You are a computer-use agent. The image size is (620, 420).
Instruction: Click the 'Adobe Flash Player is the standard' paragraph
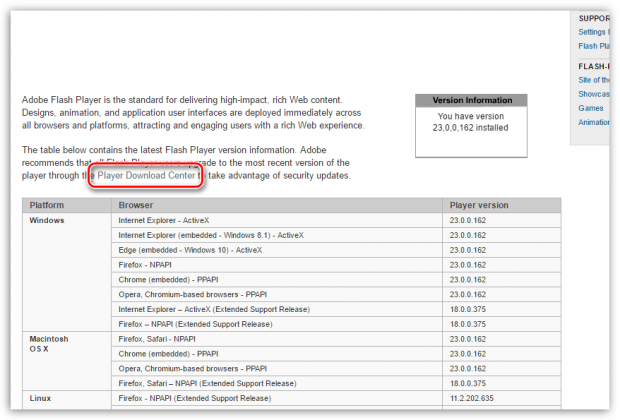193,113
